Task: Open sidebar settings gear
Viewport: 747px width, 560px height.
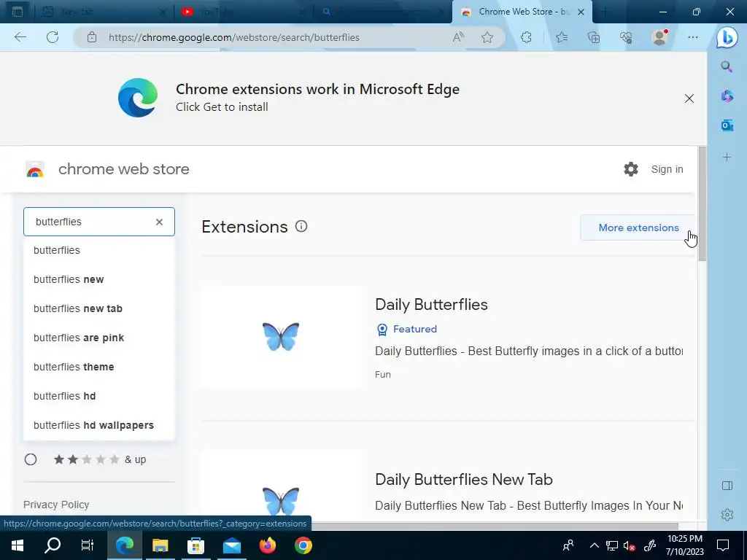Action: [x=727, y=515]
